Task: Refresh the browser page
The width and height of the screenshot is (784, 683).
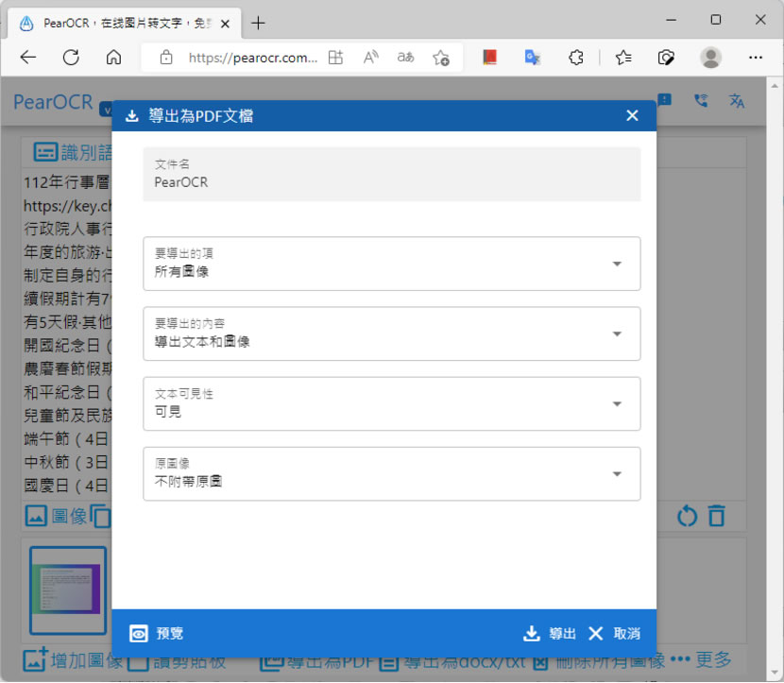Action: click(x=71, y=58)
